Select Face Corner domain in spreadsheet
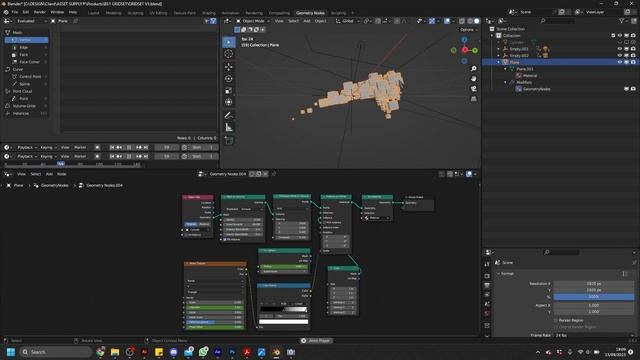This screenshot has width=640, height=360. pos(27,62)
